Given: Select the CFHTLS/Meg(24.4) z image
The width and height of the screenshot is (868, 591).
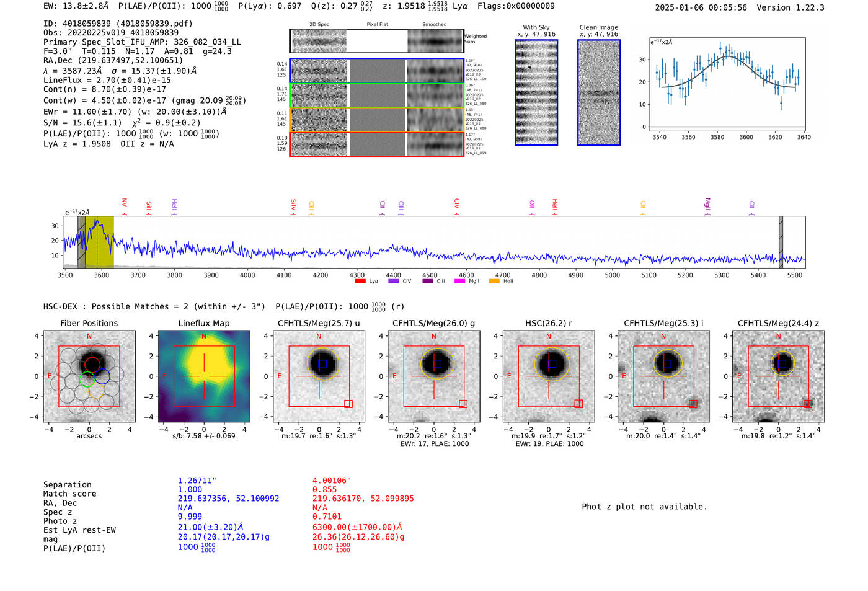Looking at the screenshot, I should tap(778, 376).
